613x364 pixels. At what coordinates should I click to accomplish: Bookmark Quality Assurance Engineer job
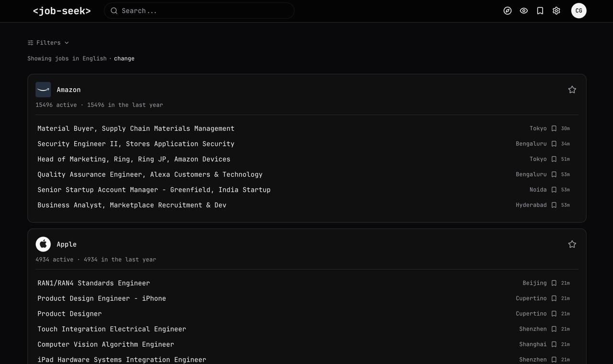click(x=554, y=174)
